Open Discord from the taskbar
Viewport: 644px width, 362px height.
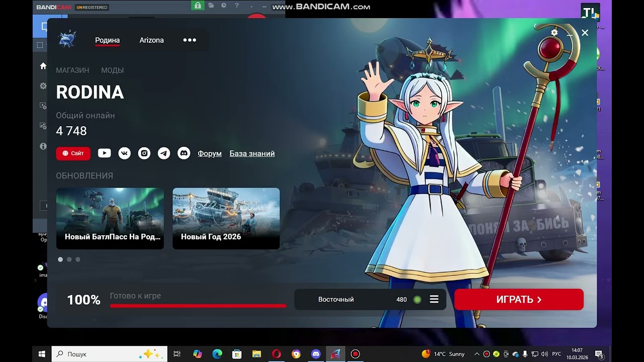click(x=315, y=354)
